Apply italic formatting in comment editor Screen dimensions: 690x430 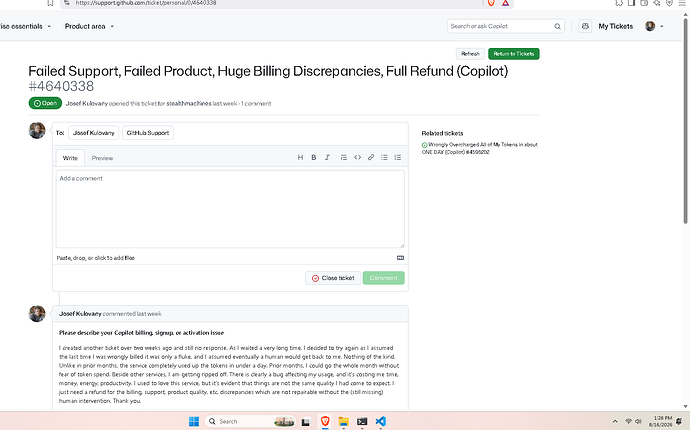(327, 157)
